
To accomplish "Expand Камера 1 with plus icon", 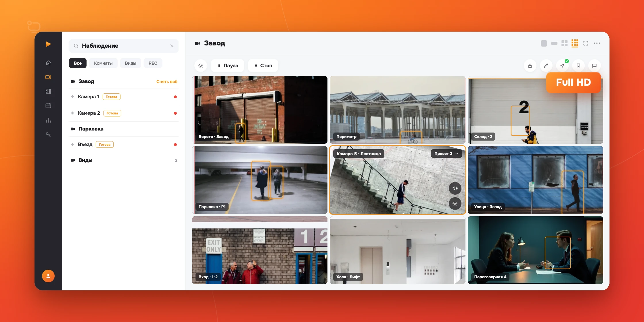I will click(72, 97).
